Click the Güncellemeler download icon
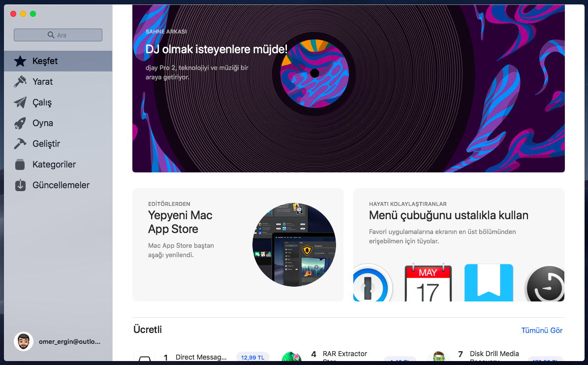588x365 pixels. [20, 185]
